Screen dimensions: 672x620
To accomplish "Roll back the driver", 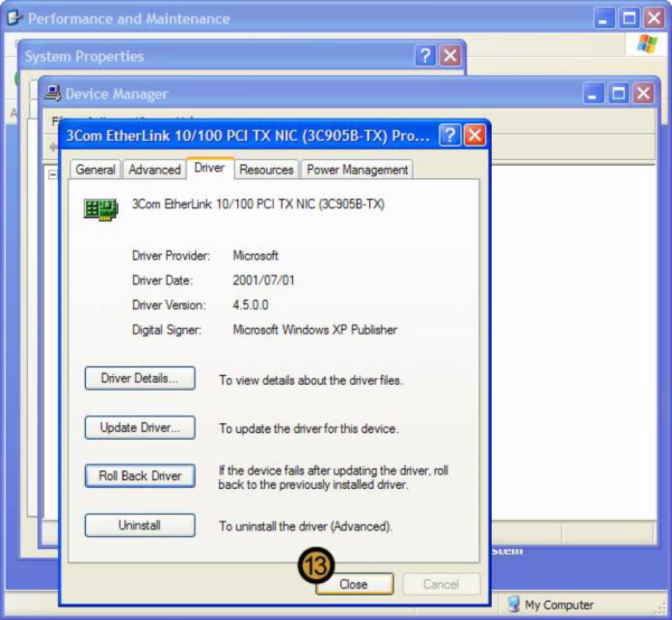I will (140, 476).
